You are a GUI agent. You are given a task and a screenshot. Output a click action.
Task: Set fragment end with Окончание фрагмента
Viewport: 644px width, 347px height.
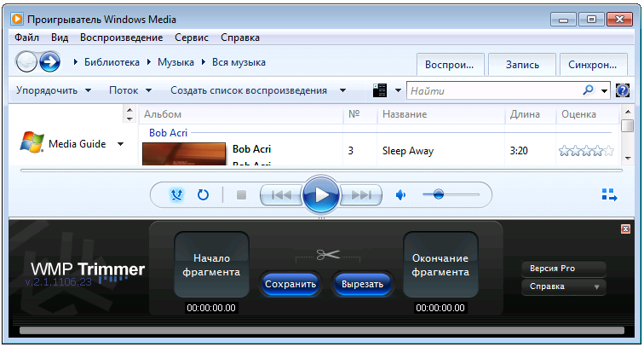(x=440, y=264)
